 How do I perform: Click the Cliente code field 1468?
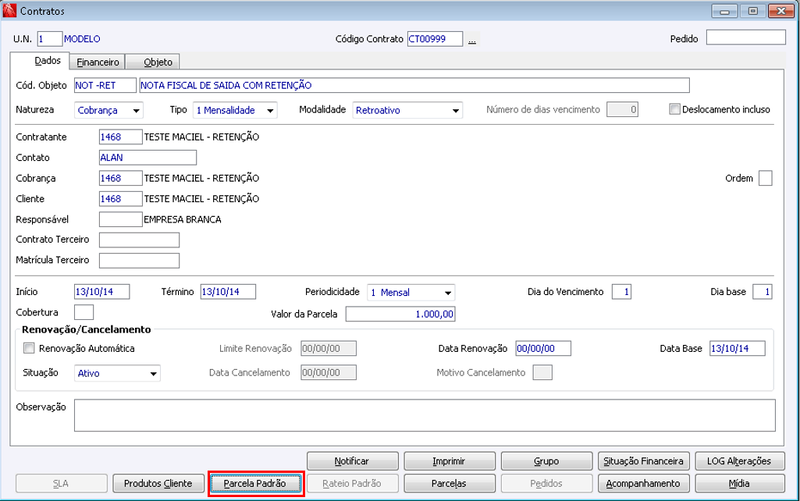coord(120,198)
